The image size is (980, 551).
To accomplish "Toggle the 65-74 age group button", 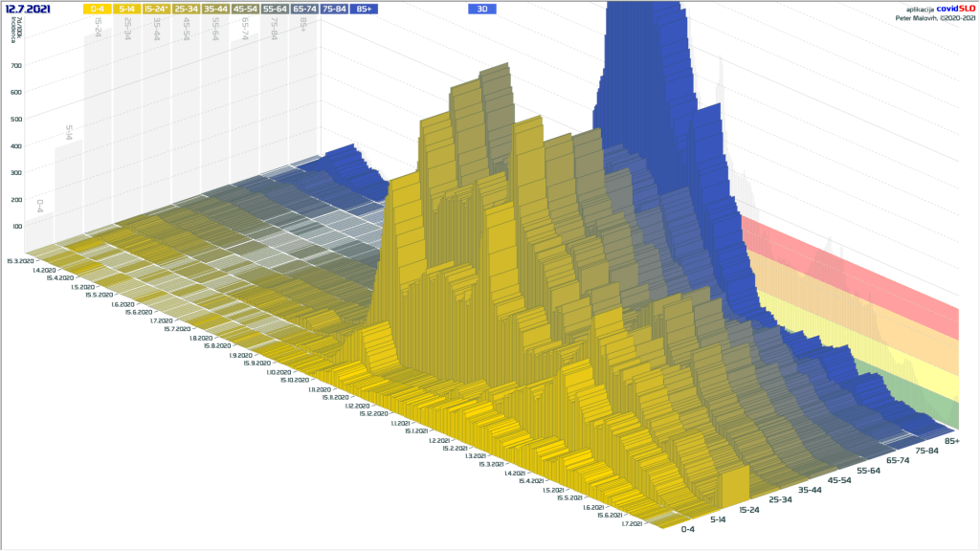I will point(305,9).
